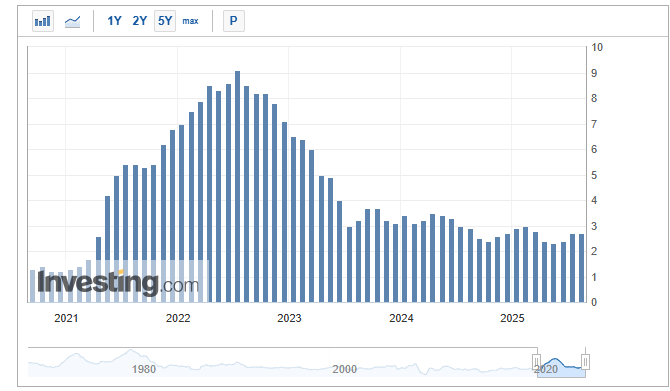Grab the right handle of navigator range
Screen dimensions: 670x391
coord(585,362)
